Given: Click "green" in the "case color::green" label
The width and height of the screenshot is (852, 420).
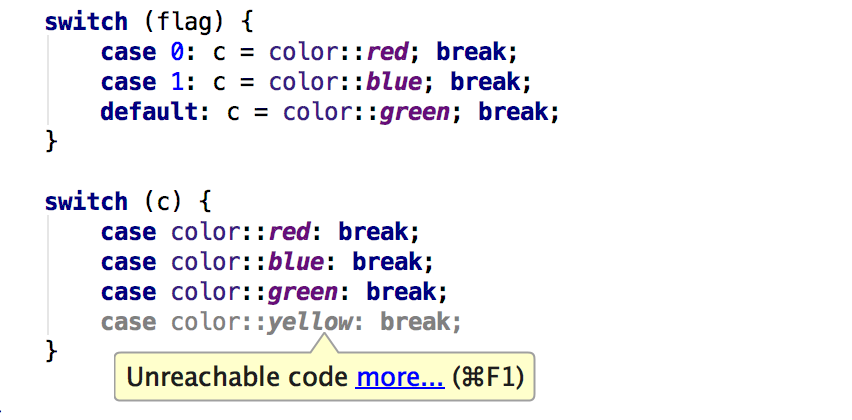Looking at the screenshot, I should [x=305, y=292].
